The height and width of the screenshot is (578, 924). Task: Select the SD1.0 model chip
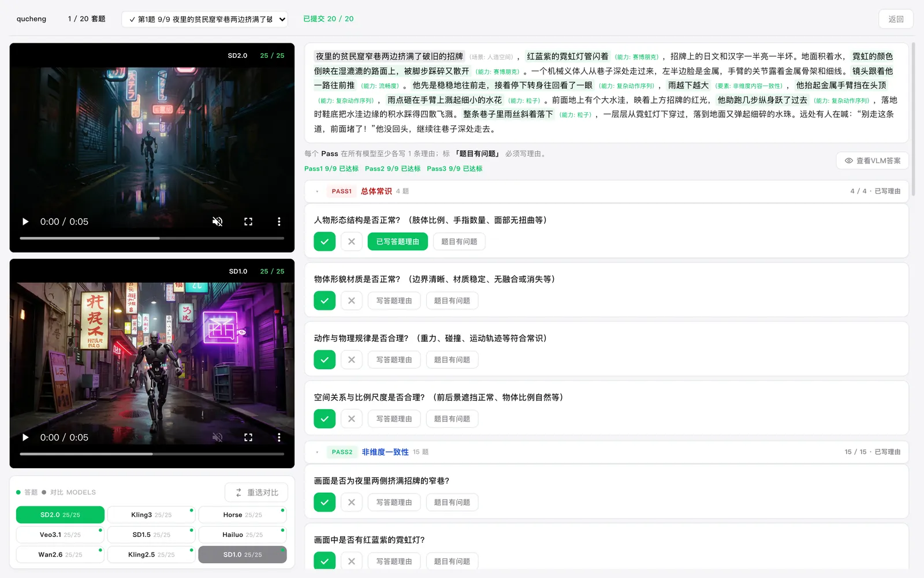243,554
